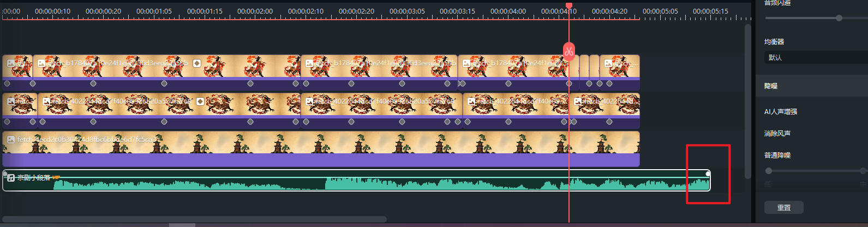Select the playhead marker on the time ruler

click(x=569, y=5)
